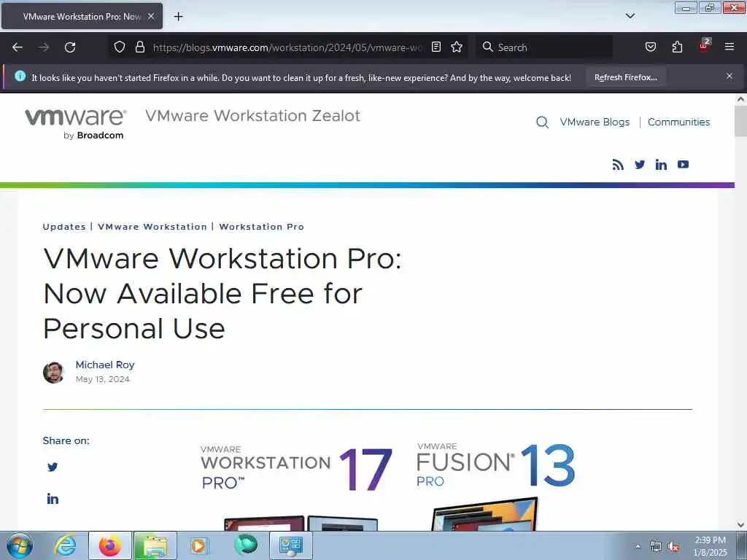This screenshot has height=560, width=747.
Task: Open Windows Media Player taskbar icon
Action: pyautogui.click(x=199, y=545)
